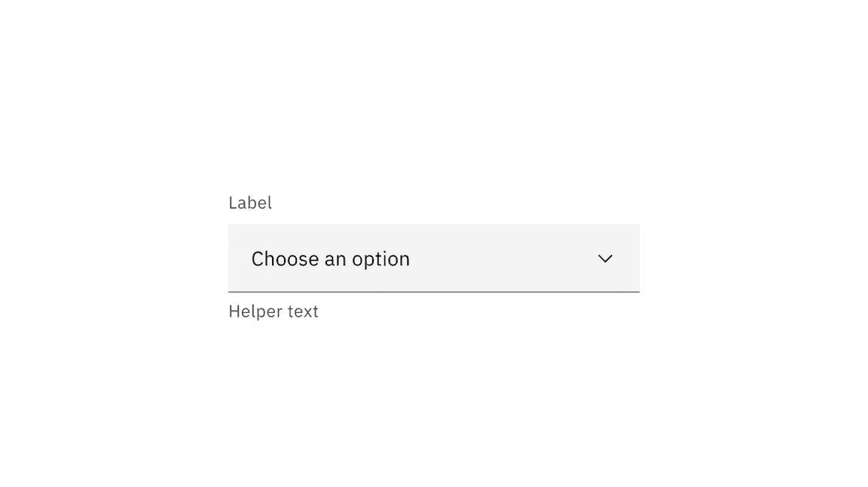Click the field label reading 'Label'
The height and width of the screenshot is (487, 868).
250,203
